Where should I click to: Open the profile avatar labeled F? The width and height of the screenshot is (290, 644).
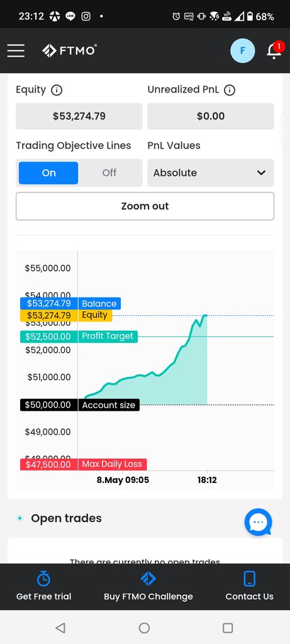point(242,50)
